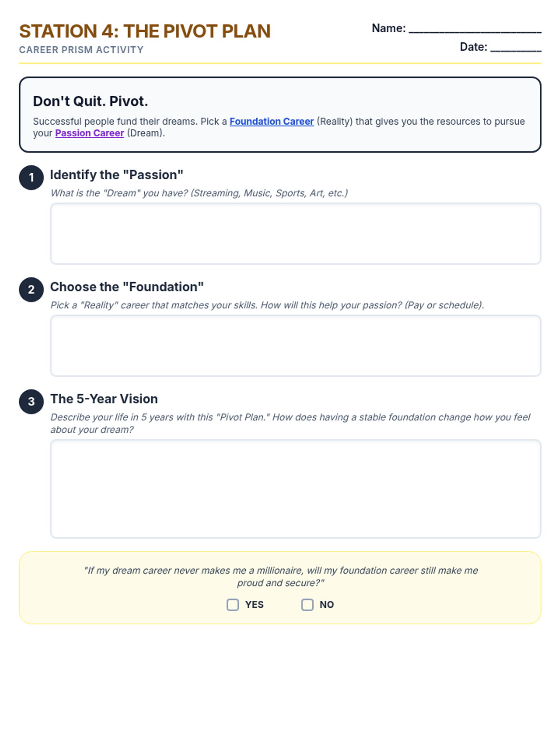Click the Career Prism Activity subtitle
Screen dimensions: 560x747
coord(81,50)
